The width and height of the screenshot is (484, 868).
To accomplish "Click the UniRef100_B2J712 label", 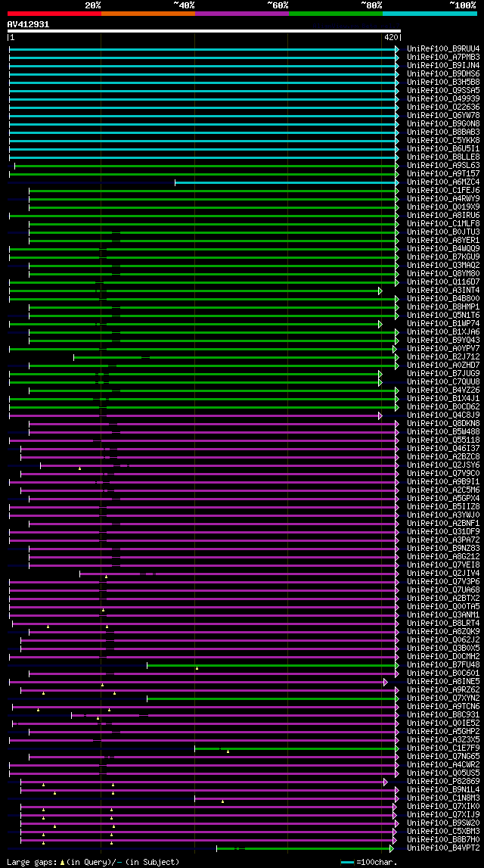I will pyautogui.click(x=443, y=357).
